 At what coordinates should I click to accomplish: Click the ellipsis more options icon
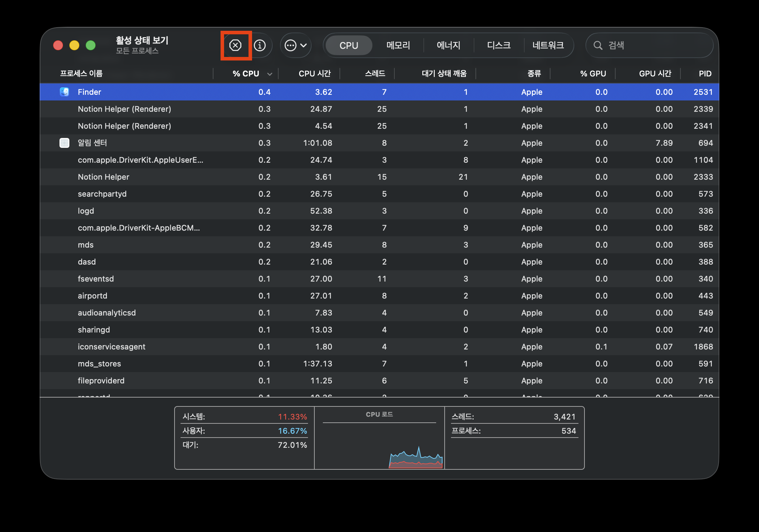291,45
